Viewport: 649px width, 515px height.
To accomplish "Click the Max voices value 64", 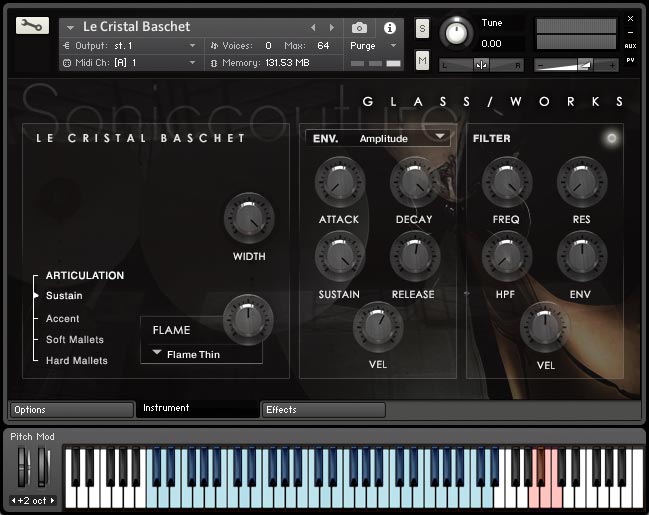I will tap(323, 46).
